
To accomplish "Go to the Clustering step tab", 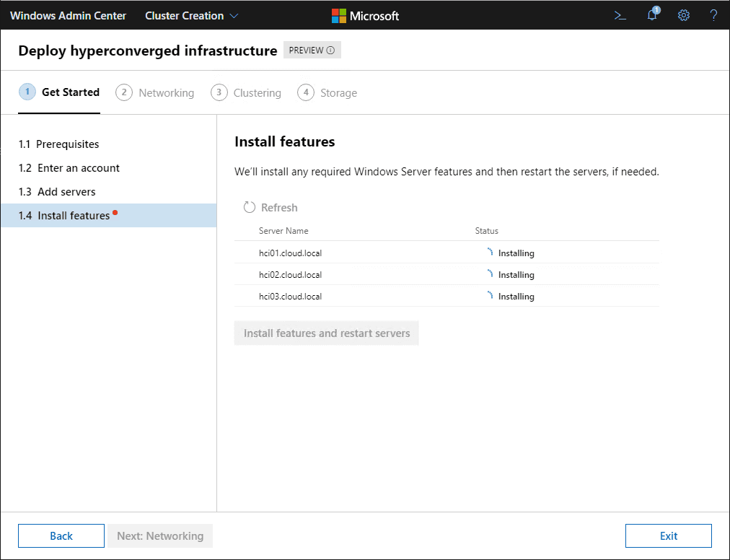I will click(x=257, y=93).
